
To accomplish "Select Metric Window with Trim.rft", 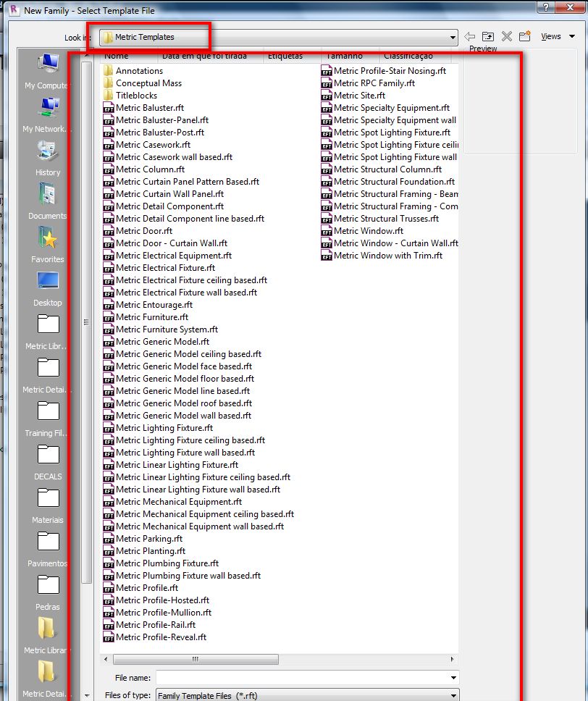I will point(382,256).
